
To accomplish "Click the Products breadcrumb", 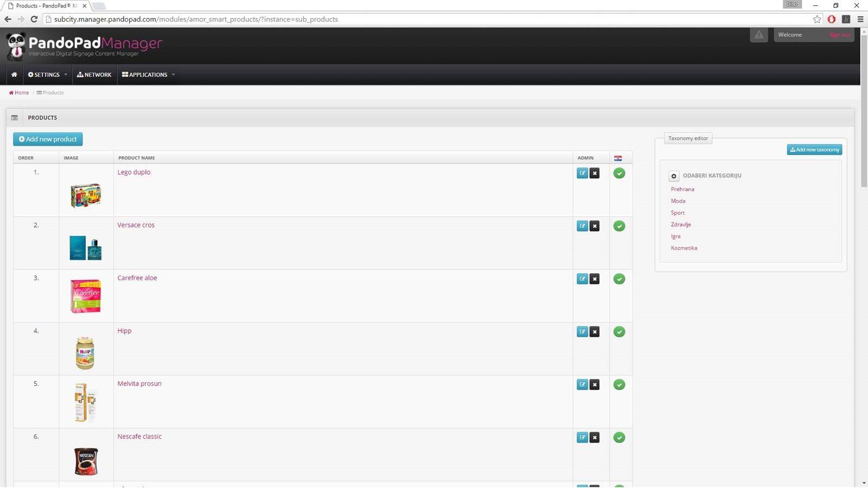I will pyautogui.click(x=50, y=93).
